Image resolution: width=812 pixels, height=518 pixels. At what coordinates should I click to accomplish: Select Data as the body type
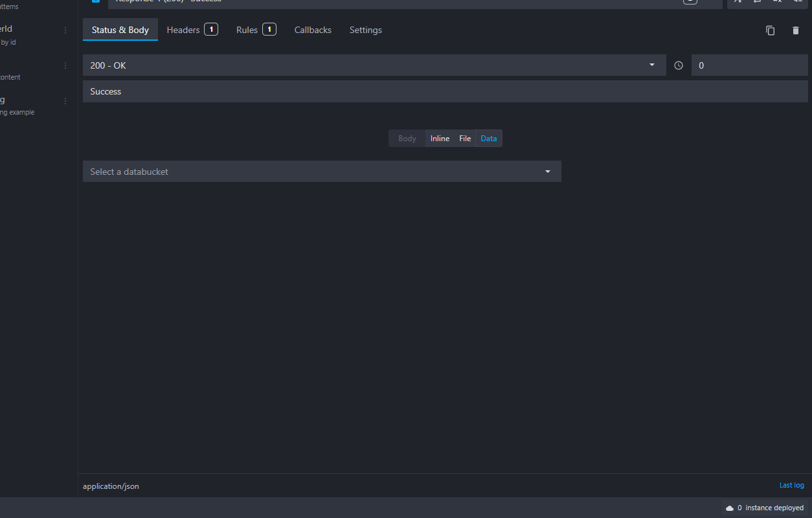pyautogui.click(x=489, y=138)
